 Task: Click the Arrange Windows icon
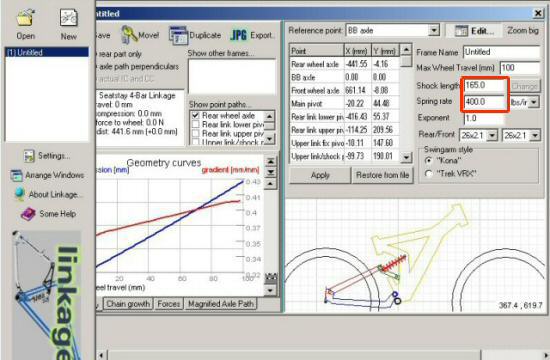tap(16, 175)
